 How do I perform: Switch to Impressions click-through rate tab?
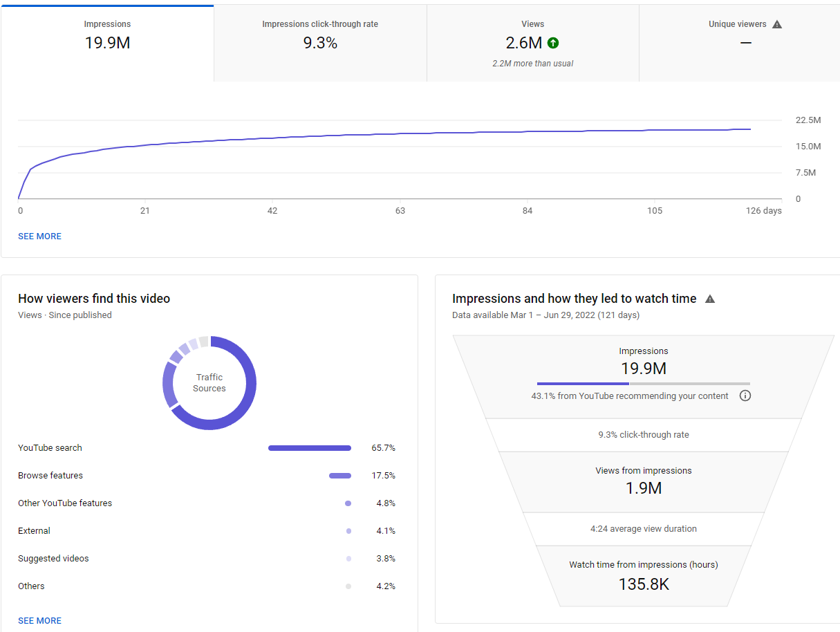320,44
